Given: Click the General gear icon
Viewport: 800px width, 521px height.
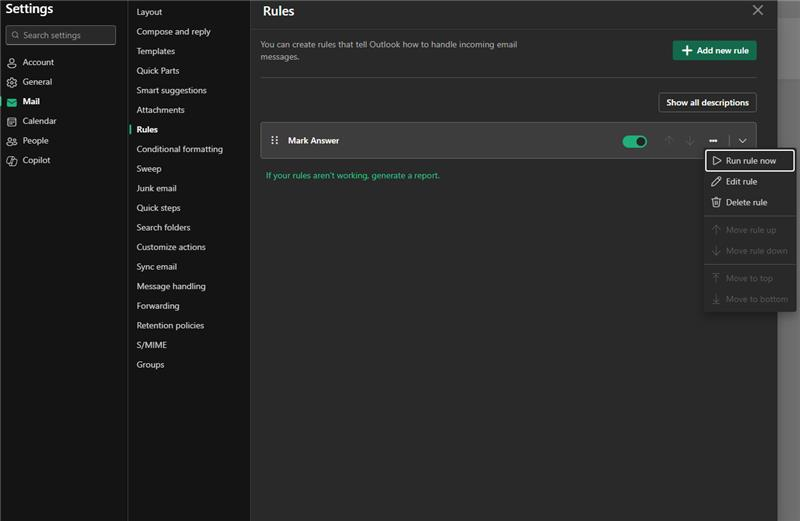Looking at the screenshot, I should (x=12, y=82).
